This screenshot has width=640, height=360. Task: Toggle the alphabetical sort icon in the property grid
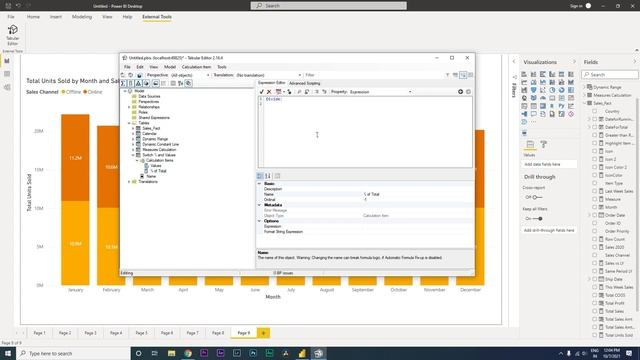click(x=268, y=176)
